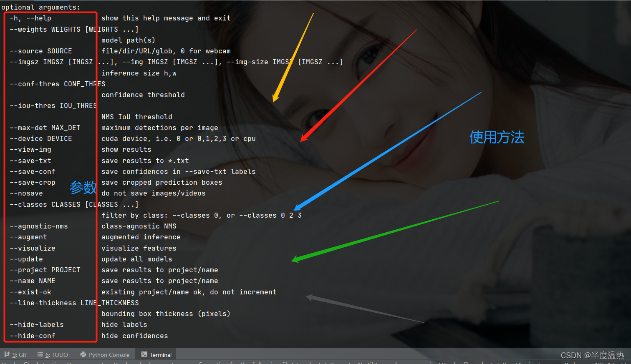
Task: Click the --agnostic-nms option text
Action: click(x=39, y=226)
